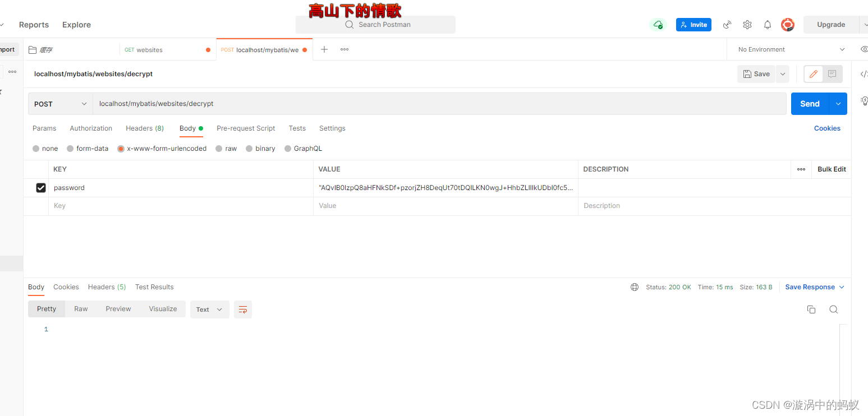Open the code snippet </> panel icon
Image resolution: width=868 pixels, height=416 pixels.
[x=863, y=73]
